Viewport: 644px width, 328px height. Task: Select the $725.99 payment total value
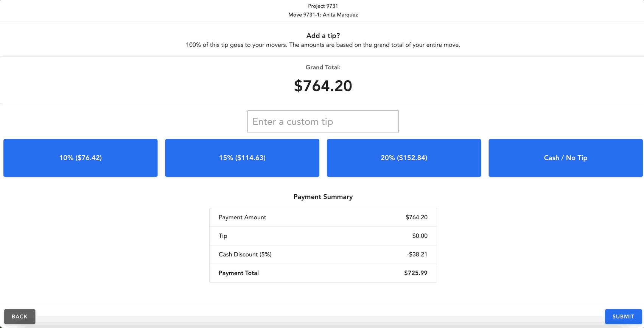point(415,273)
